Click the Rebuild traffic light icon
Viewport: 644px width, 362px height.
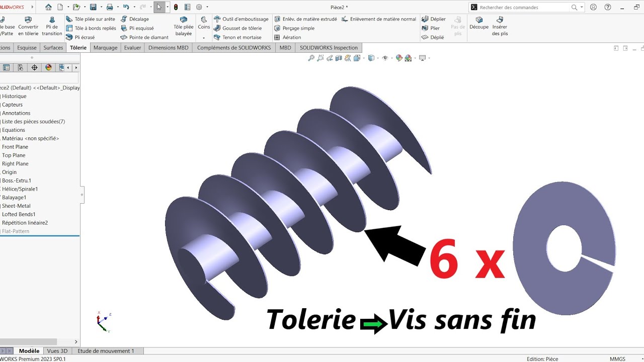[176, 7]
